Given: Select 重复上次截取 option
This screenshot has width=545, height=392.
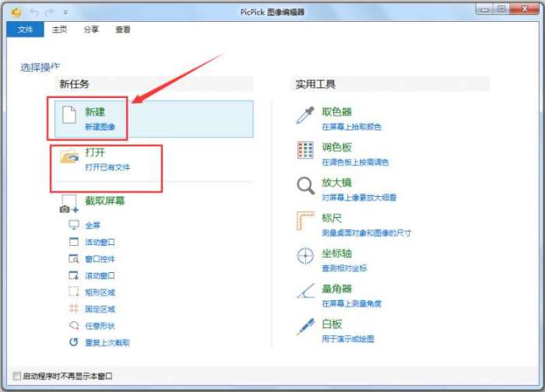Looking at the screenshot, I should tap(107, 343).
